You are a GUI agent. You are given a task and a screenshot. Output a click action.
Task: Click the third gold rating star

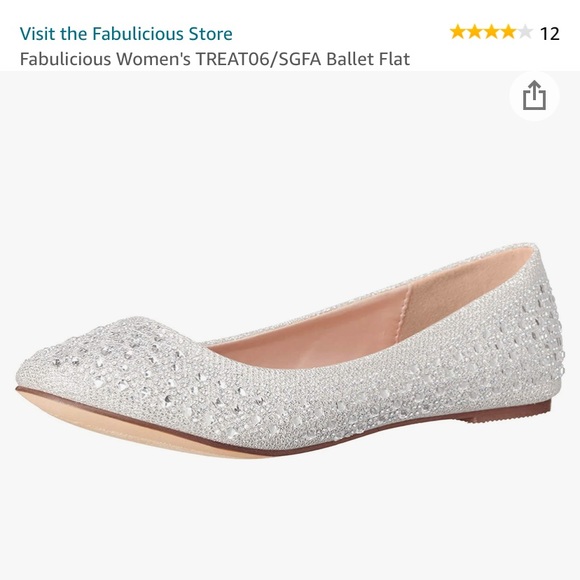coord(491,32)
